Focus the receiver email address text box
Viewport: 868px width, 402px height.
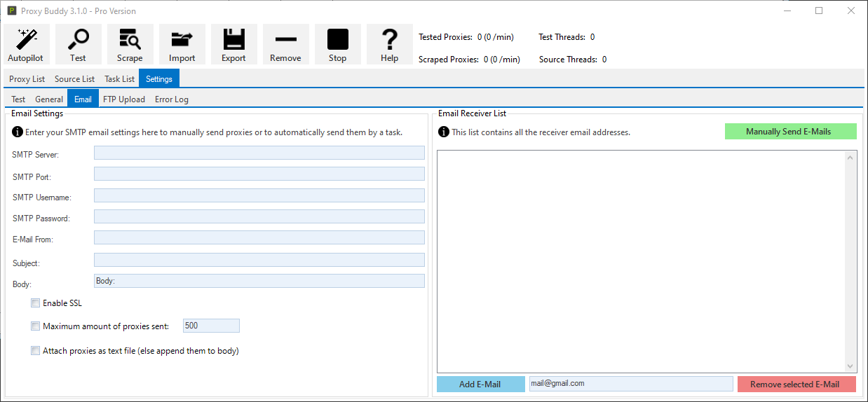[x=630, y=384]
